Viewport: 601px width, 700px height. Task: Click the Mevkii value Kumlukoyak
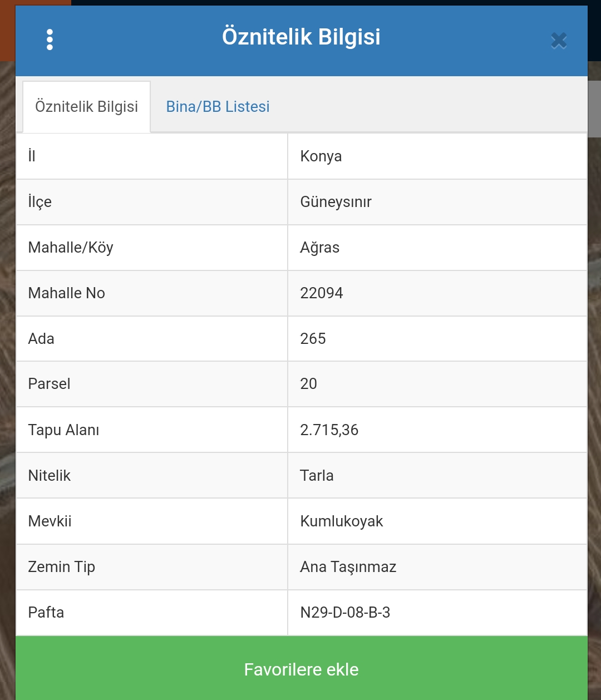click(x=342, y=521)
